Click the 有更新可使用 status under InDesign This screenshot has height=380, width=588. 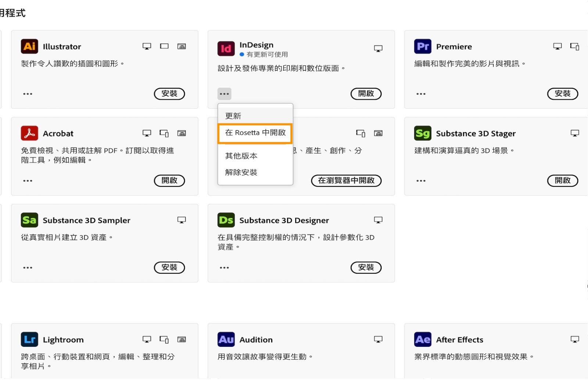pos(264,54)
